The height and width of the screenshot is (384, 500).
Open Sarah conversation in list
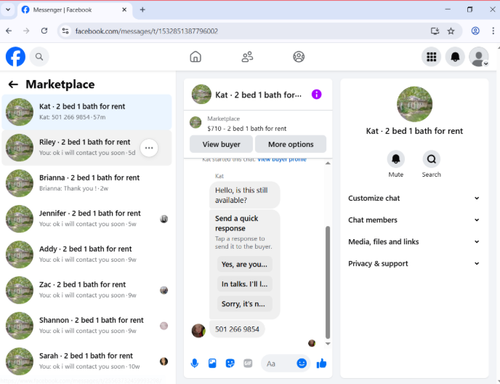tap(87, 361)
